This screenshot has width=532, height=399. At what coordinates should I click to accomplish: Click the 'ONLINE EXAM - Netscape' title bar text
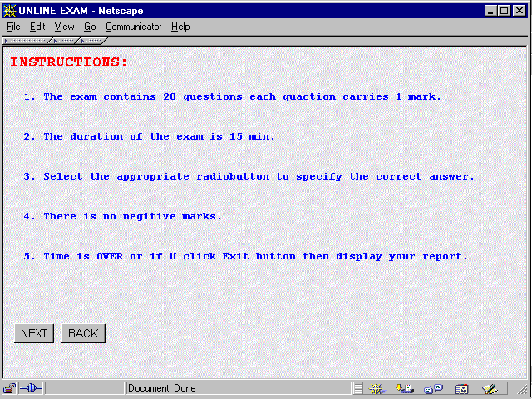tap(81, 11)
